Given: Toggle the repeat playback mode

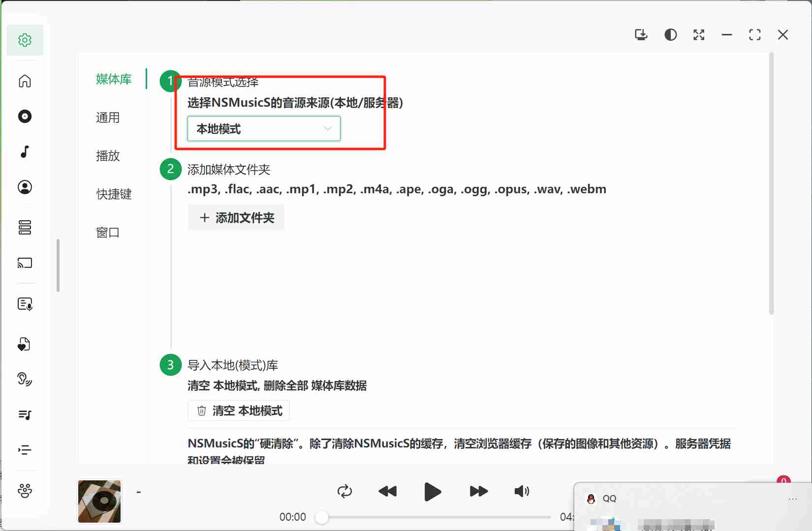Looking at the screenshot, I should pos(345,491).
